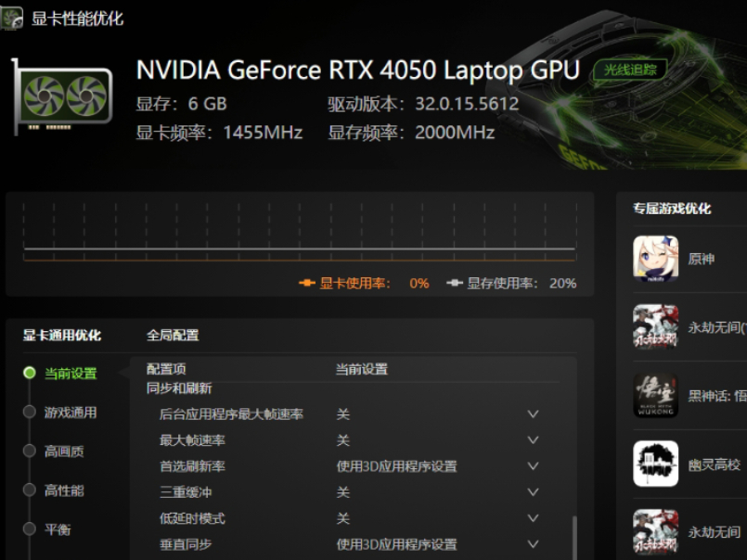
Task: Open the 低延时模式 dropdown
Action: [533, 518]
